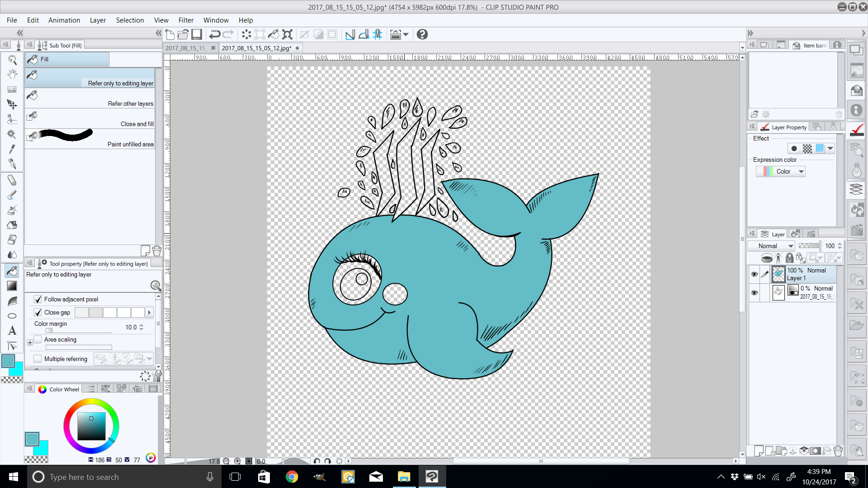Select the Eraser tool
The width and height of the screenshot is (868, 488).
[12, 240]
